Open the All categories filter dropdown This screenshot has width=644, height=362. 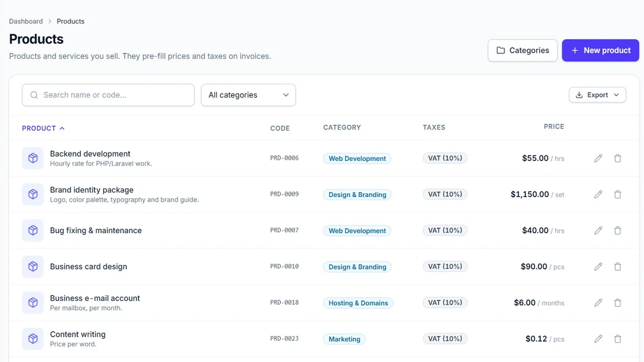249,95
